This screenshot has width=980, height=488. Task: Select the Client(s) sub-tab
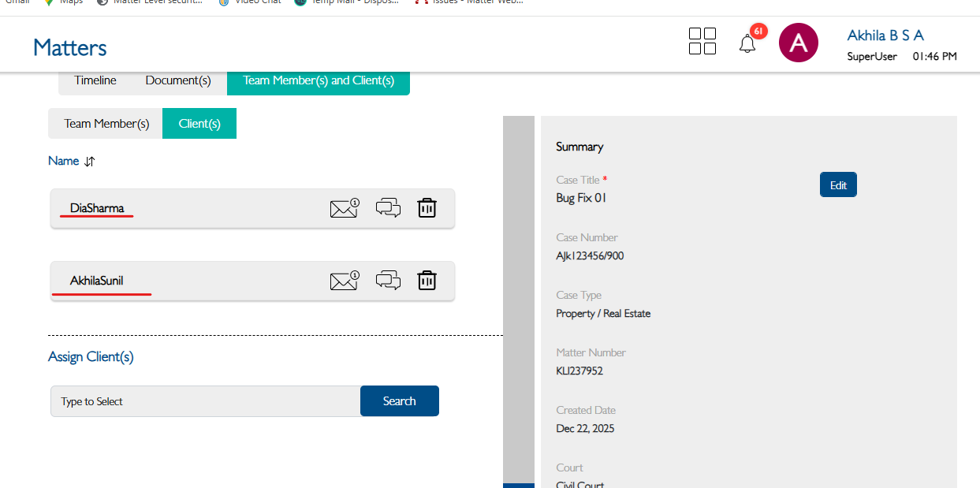coord(199,124)
